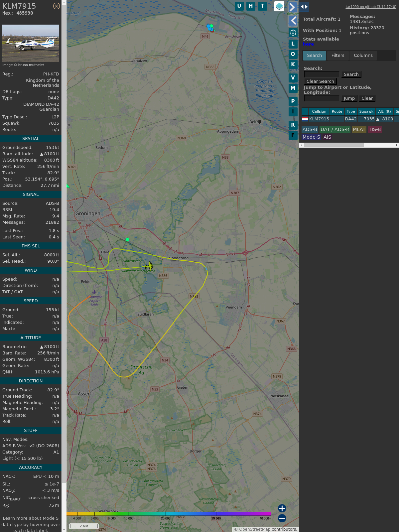The width and height of the screenshot is (399, 532).
Task: Toggle the F follow button on the map
Action: coord(293,135)
